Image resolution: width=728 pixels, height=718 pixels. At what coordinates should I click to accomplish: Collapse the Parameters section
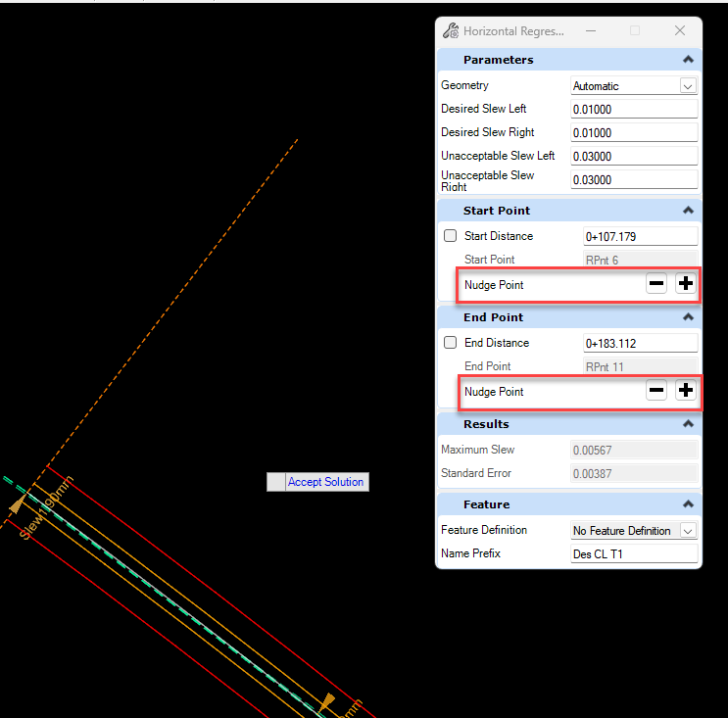[688, 60]
